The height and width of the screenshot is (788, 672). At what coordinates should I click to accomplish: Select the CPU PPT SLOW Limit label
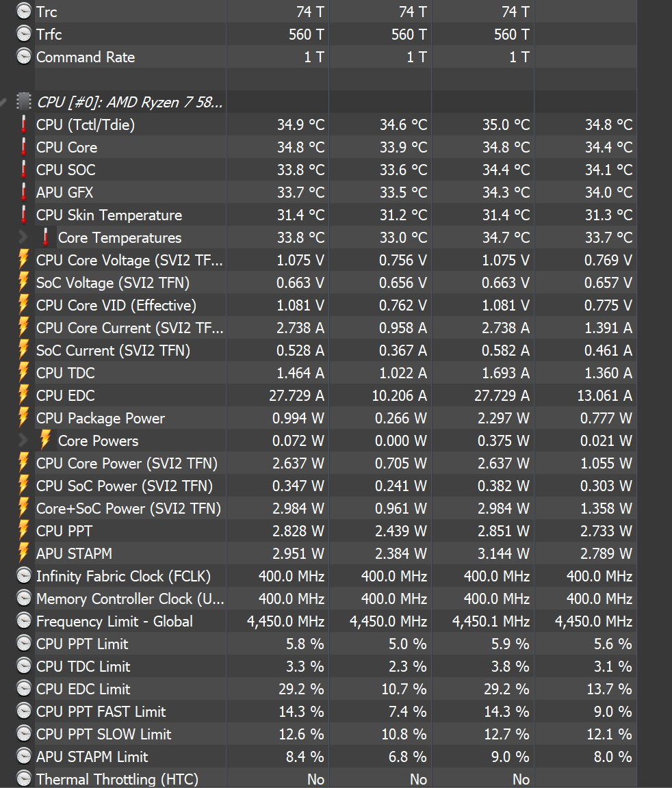(103, 734)
